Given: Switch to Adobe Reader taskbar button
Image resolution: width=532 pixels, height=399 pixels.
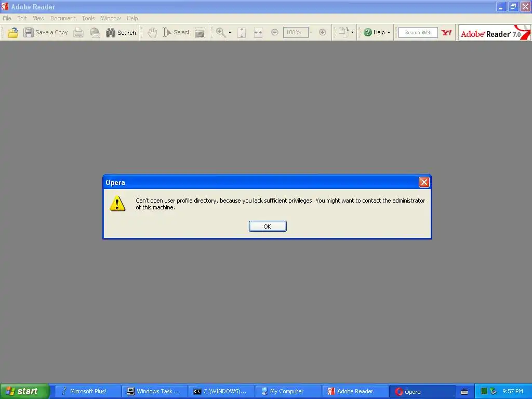Looking at the screenshot, I should point(354,392).
